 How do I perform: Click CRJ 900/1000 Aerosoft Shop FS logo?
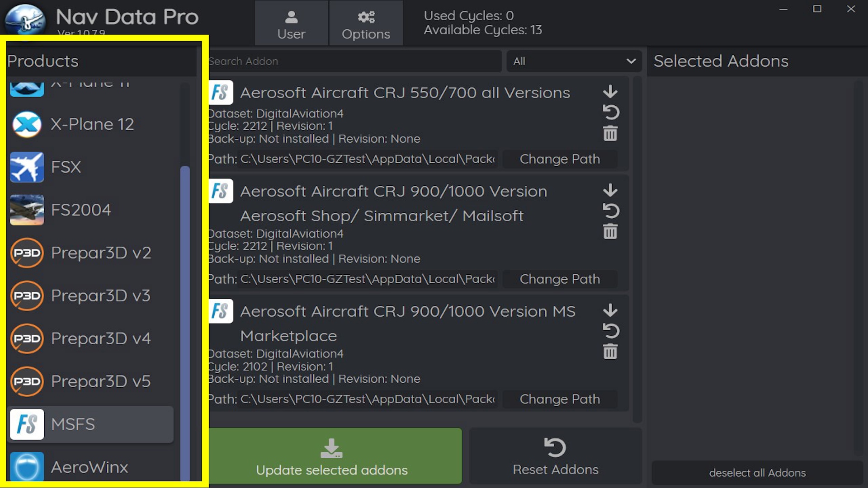pos(221,191)
